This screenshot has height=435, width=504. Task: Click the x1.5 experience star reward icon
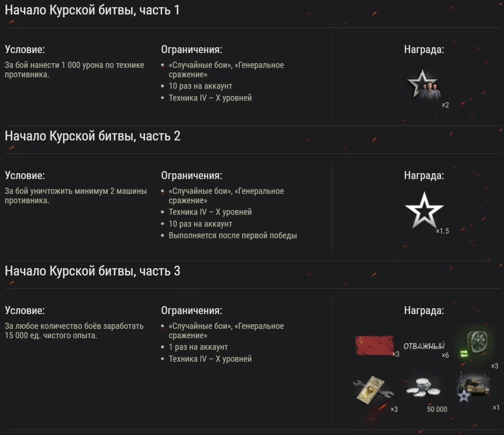[x=424, y=210]
